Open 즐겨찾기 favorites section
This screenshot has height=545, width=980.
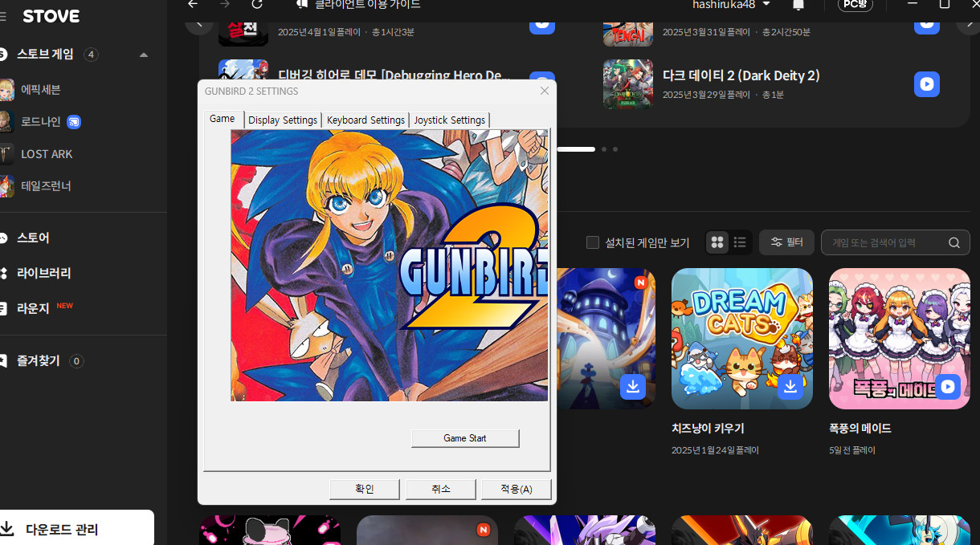[x=39, y=361]
